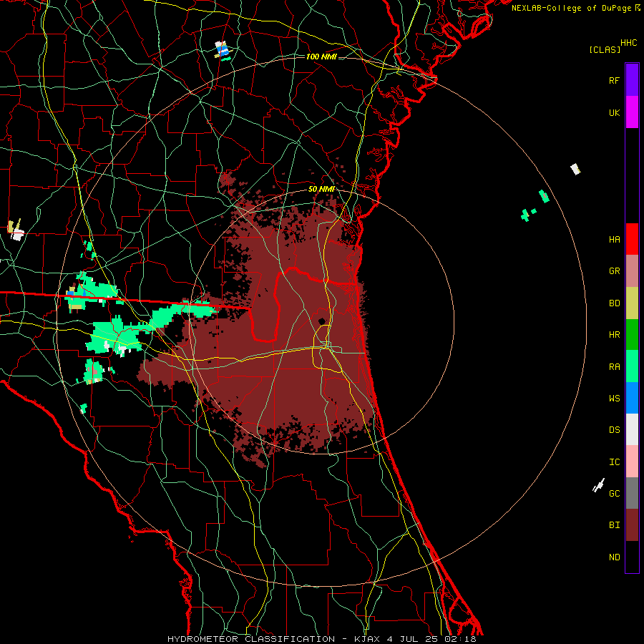Click the HR green legend swatch

pos(632,335)
